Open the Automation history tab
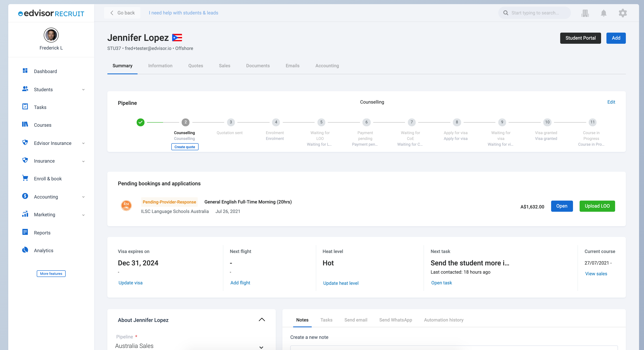The image size is (644, 350). tap(444, 320)
